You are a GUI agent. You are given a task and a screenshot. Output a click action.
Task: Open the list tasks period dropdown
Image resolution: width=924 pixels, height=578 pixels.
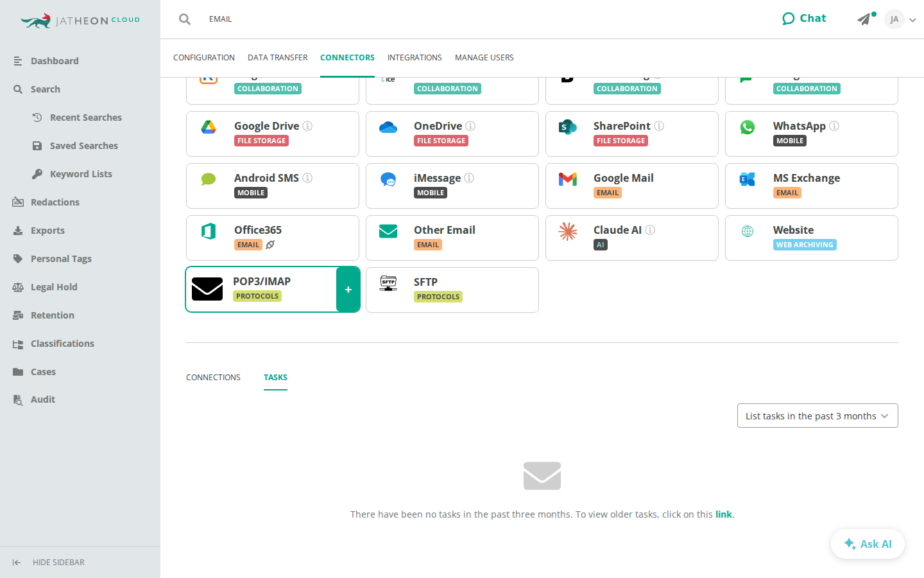[x=817, y=416]
